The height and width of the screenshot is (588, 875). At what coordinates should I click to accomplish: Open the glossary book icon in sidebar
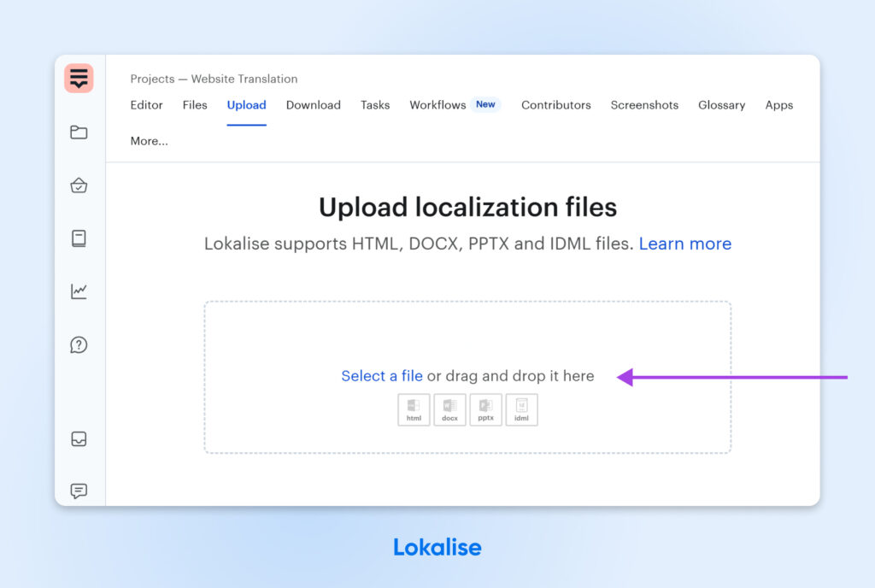tap(79, 238)
